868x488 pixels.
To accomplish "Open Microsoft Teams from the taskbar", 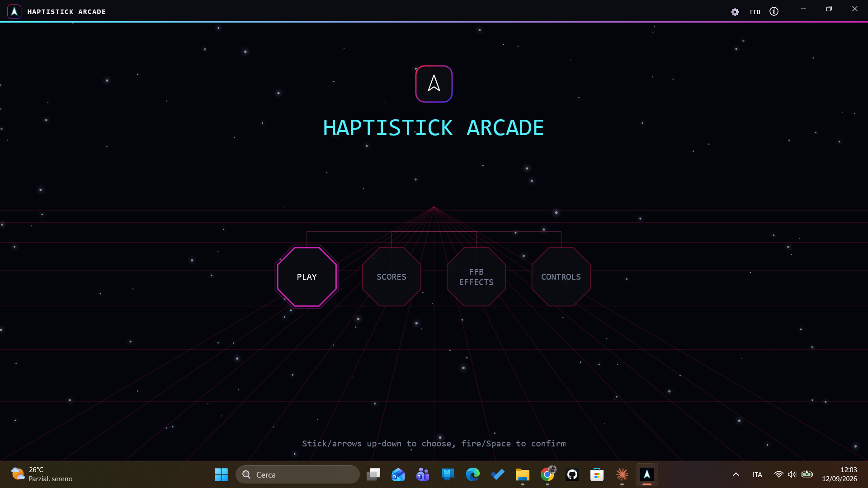I will point(423,474).
